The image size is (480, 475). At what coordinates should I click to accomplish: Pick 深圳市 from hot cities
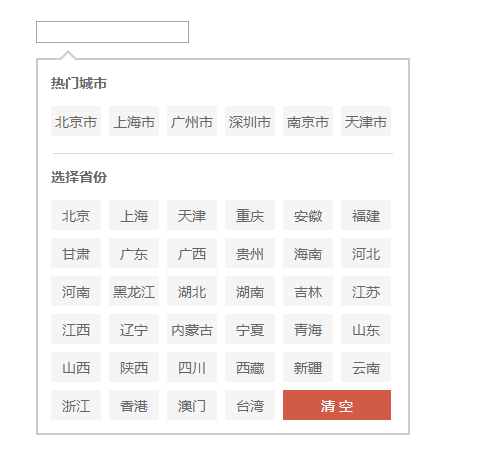[250, 121]
